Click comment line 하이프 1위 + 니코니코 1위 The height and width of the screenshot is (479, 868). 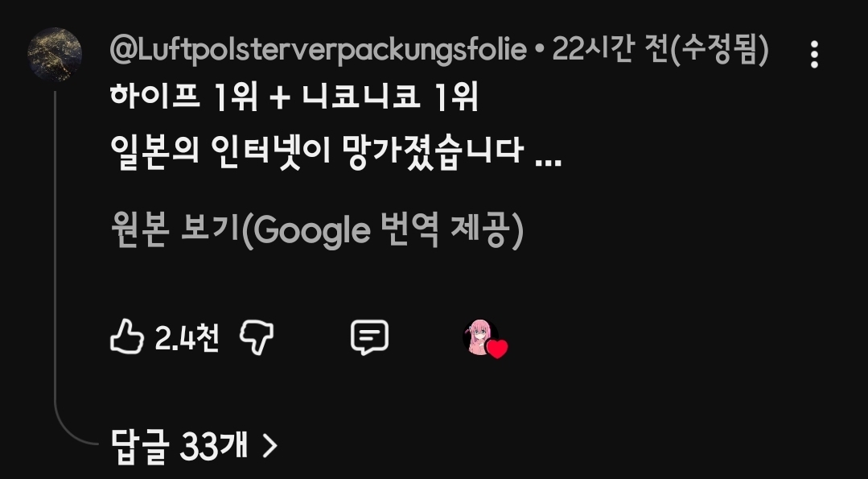tap(294, 98)
